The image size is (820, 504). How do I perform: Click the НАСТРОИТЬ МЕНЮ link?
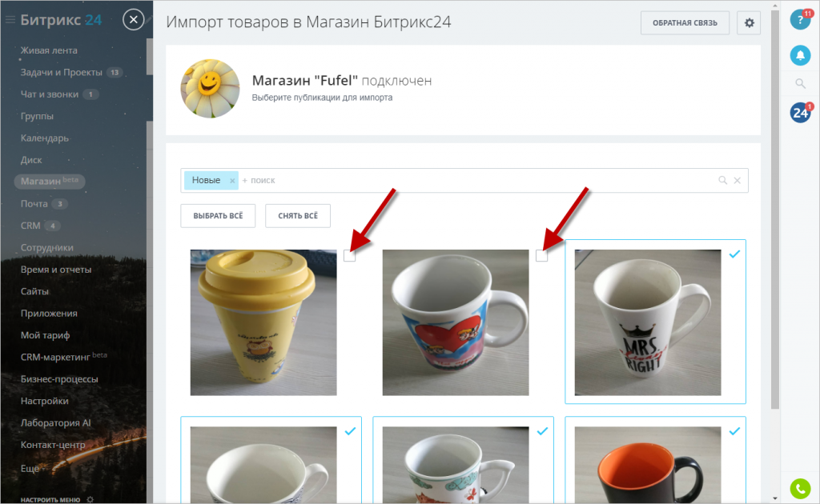click(50, 500)
